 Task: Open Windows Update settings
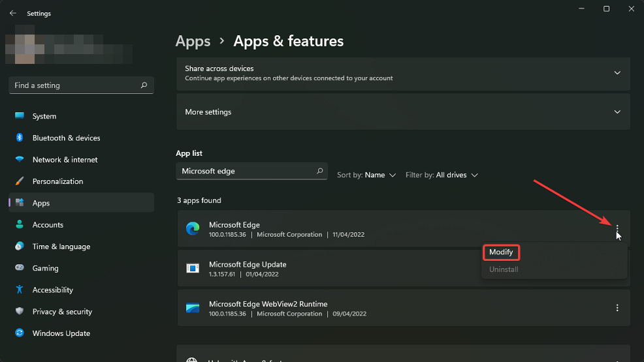click(x=82, y=333)
